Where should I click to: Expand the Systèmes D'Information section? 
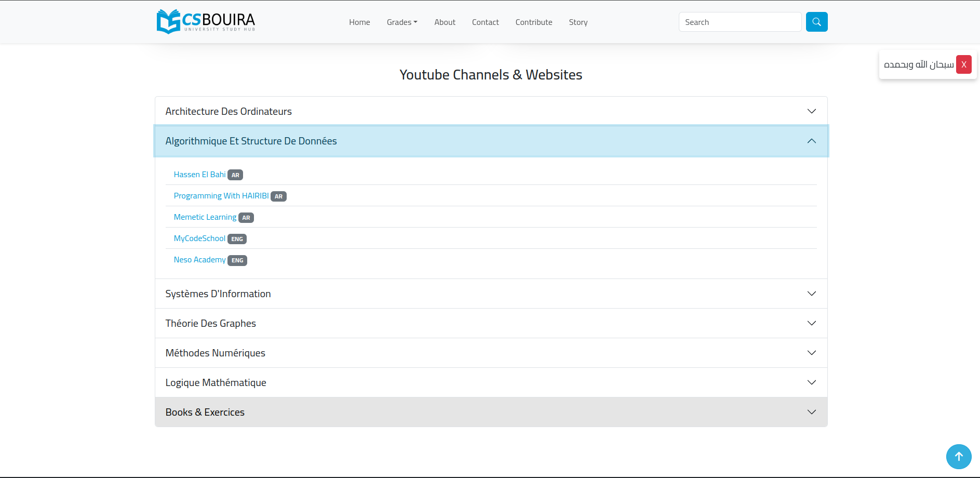click(x=491, y=294)
